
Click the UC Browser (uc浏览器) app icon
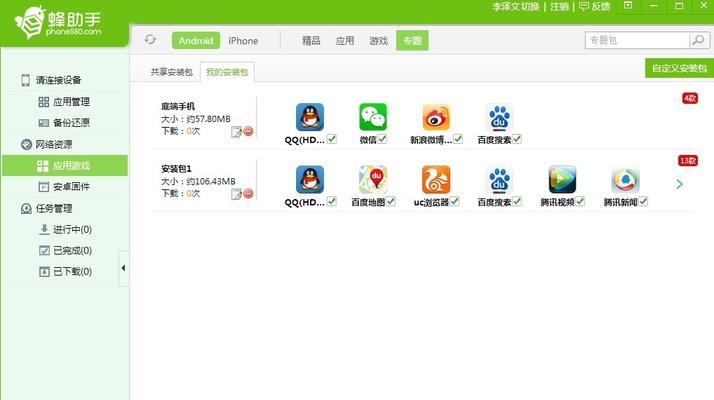tap(436, 179)
